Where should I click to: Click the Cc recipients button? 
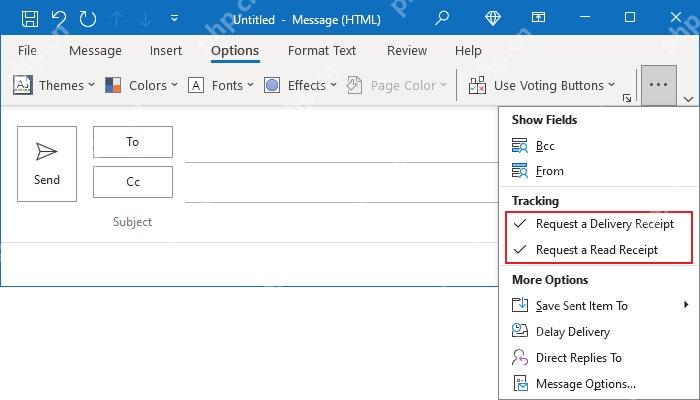(133, 182)
